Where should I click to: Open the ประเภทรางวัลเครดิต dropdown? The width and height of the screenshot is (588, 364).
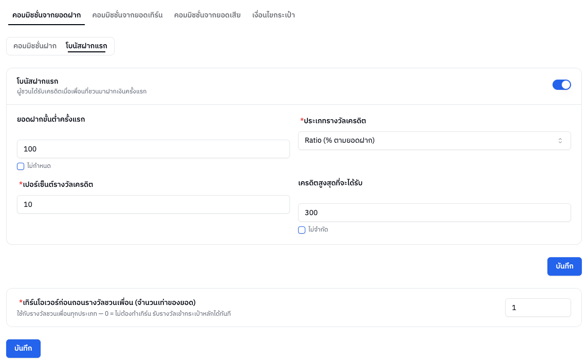[x=434, y=141]
